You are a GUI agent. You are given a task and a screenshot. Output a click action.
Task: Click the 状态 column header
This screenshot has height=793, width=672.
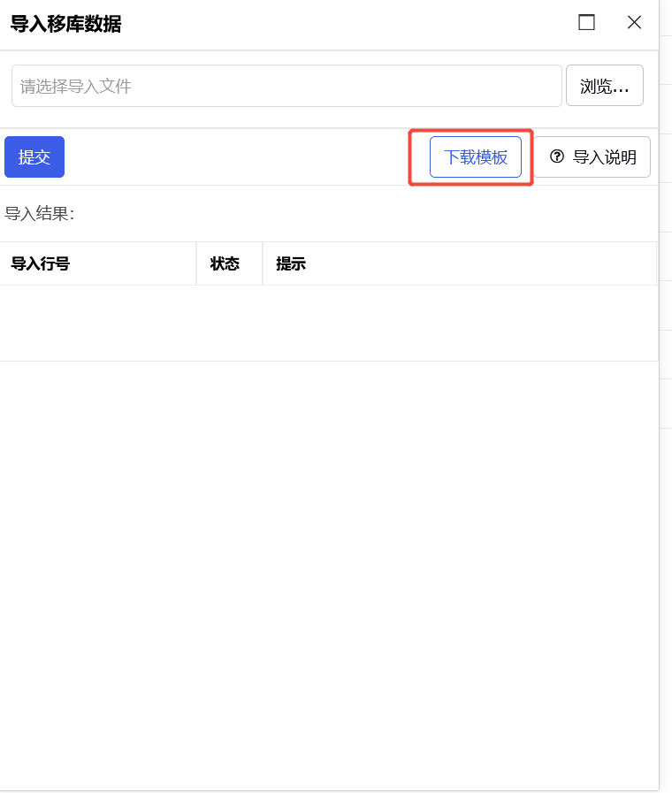pos(230,263)
